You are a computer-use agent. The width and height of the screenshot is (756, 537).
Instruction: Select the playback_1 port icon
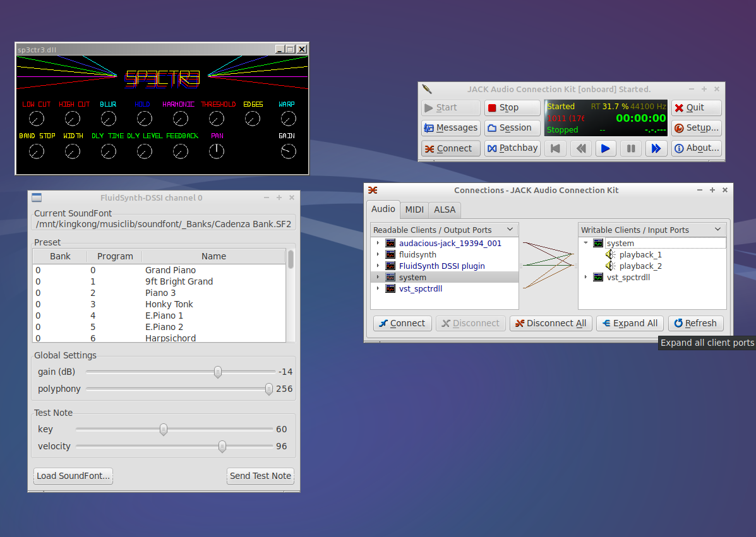click(x=610, y=254)
